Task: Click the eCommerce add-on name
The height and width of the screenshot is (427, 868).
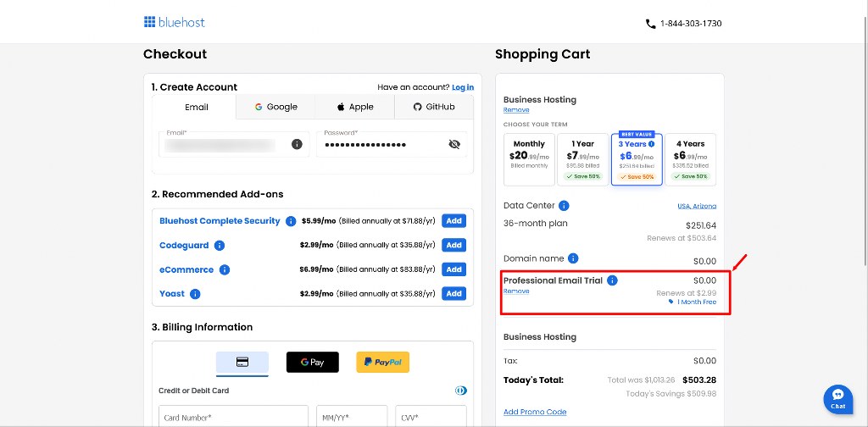Action: (x=186, y=270)
